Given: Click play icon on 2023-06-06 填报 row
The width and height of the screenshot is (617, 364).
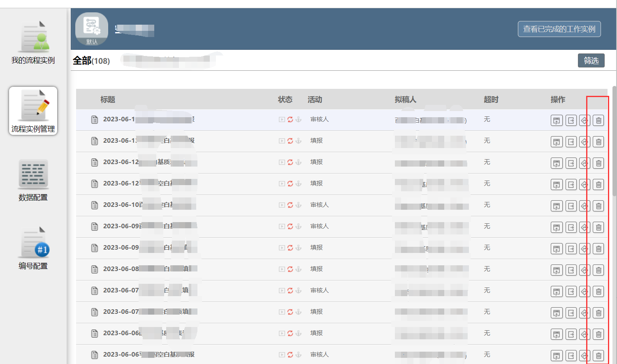Looking at the screenshot, I should pos(282,333).
